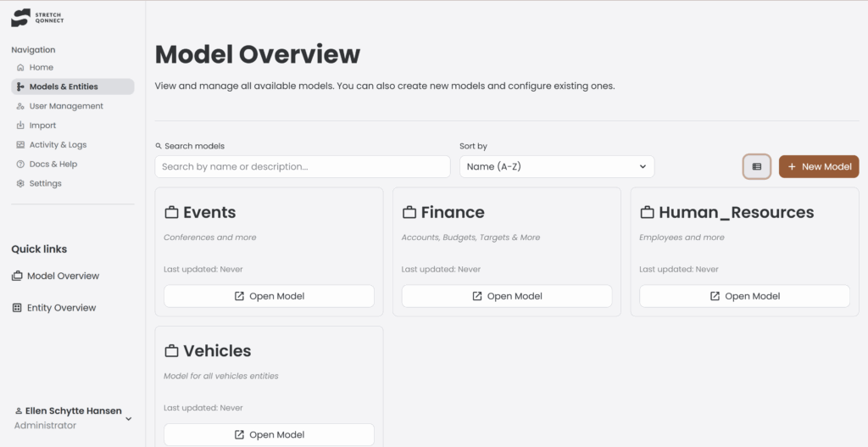Click the Model Overview quick link icon
The image size is (868, 447).
click(17, 276)
